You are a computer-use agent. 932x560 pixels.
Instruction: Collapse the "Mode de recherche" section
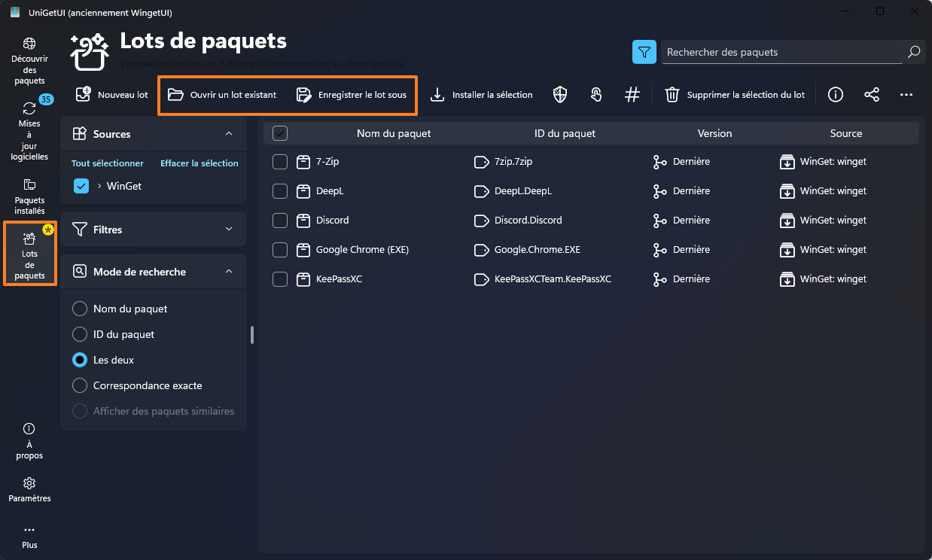pyautogui.click(x=228, y=271)
